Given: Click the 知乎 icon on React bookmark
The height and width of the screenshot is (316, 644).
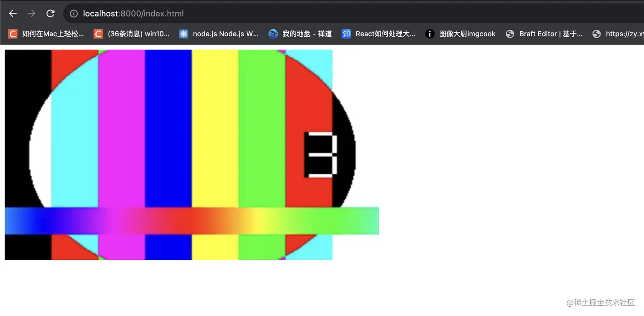Looking at the screenshot, I should click(346, 34).
